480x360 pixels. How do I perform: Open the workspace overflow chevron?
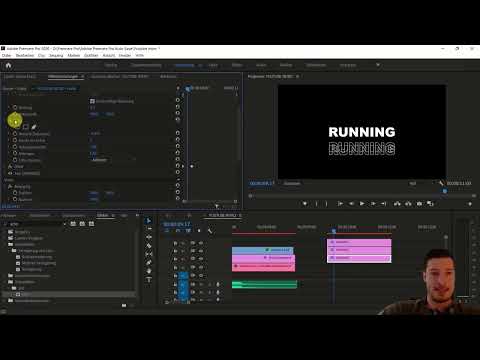(378, 65)
